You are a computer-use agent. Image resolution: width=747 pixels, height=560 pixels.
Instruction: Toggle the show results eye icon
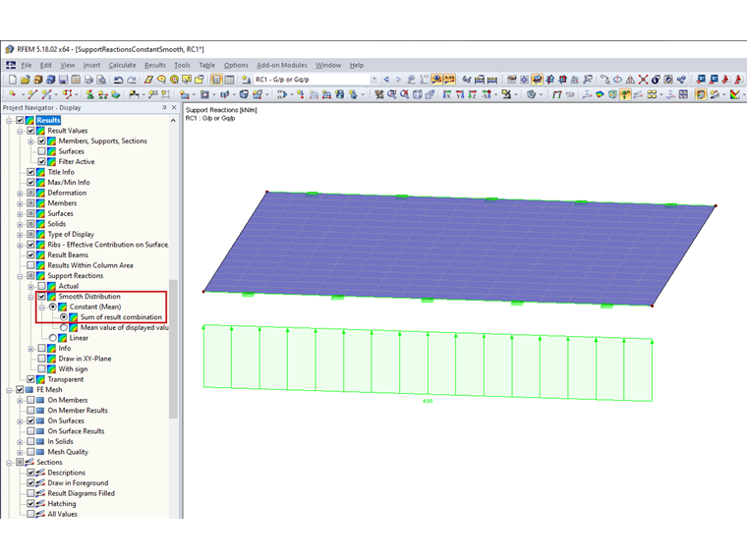tap(436, 80)
